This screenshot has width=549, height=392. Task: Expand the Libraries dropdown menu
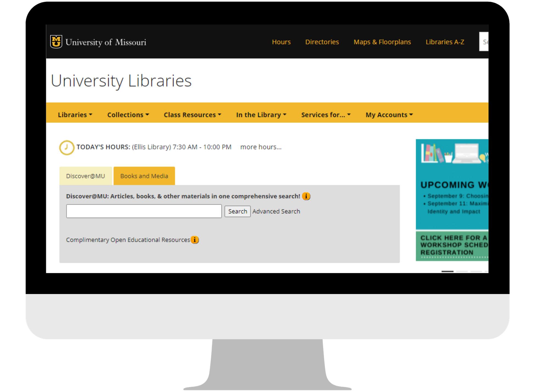pyautogui.click(x=75, y=115)
